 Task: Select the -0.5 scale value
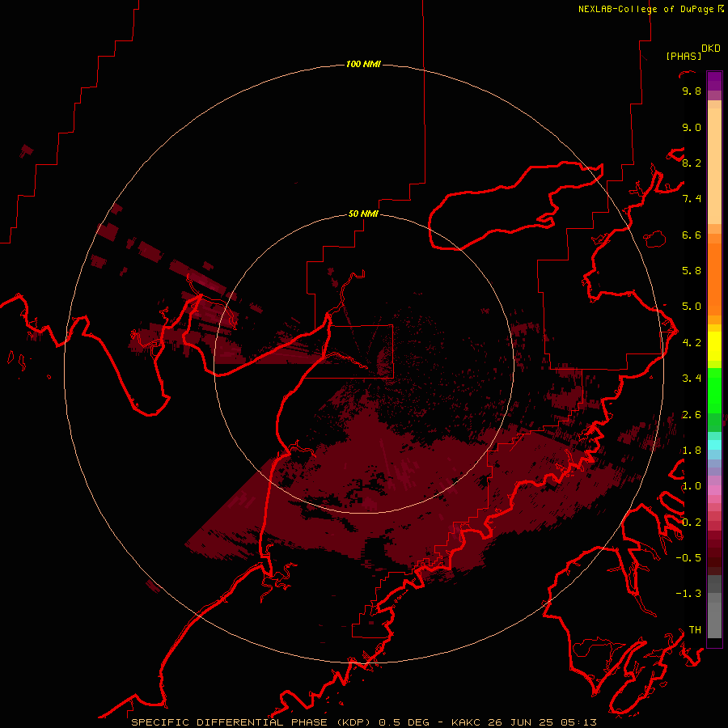click(x=688, y=558)
